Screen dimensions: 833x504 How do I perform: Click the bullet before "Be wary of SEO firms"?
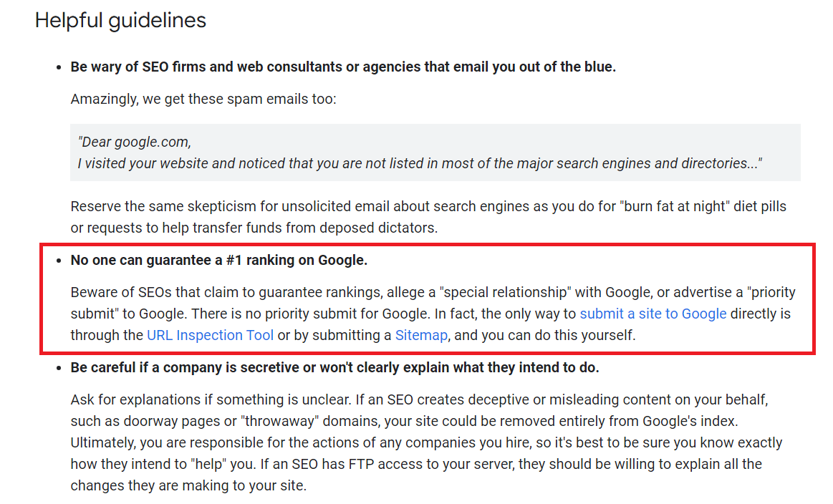coord(59,67)
